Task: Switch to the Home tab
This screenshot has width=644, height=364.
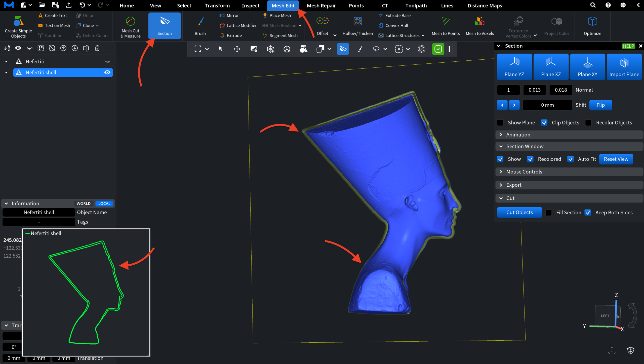Action: tap(127, 6)
